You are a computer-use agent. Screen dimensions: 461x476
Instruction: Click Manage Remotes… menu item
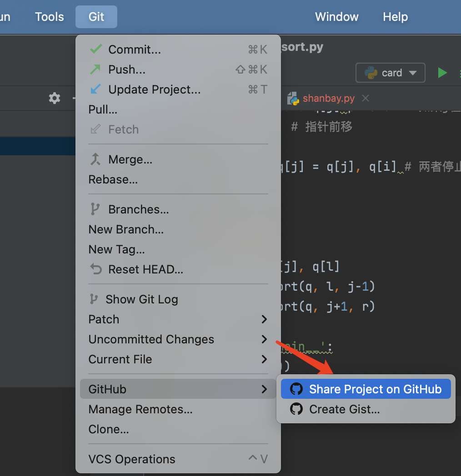coord(140,409)
